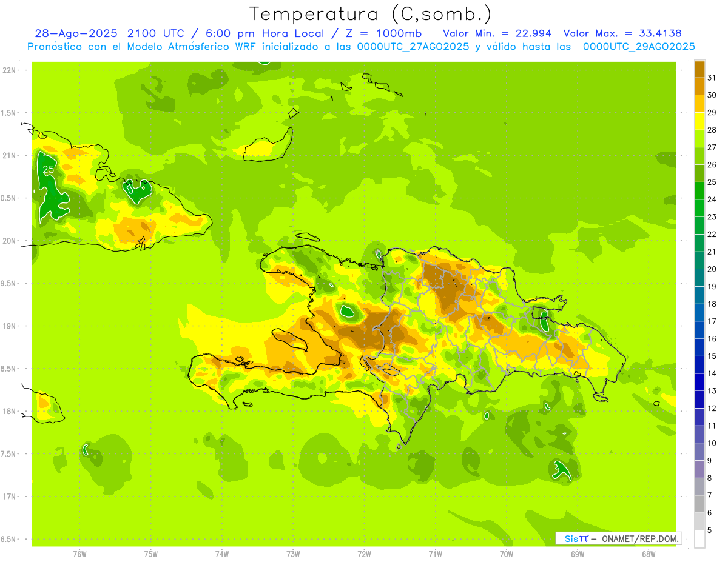The image size is (728, 562).
Task: Click legend value '11'
Action: [712, 426]
